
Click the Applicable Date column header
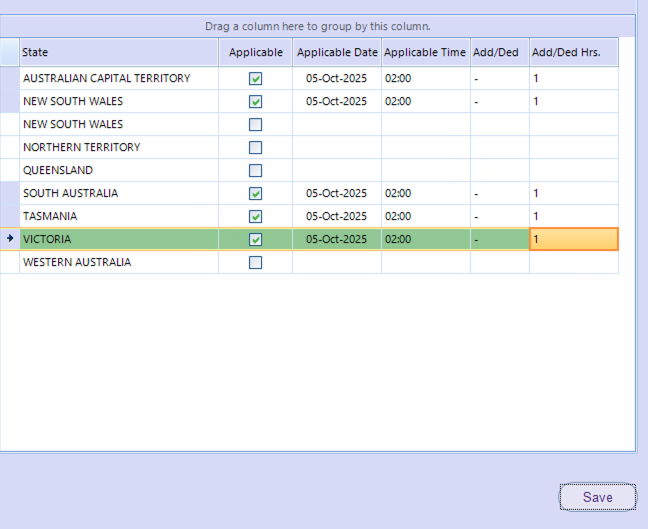[337, 52]
